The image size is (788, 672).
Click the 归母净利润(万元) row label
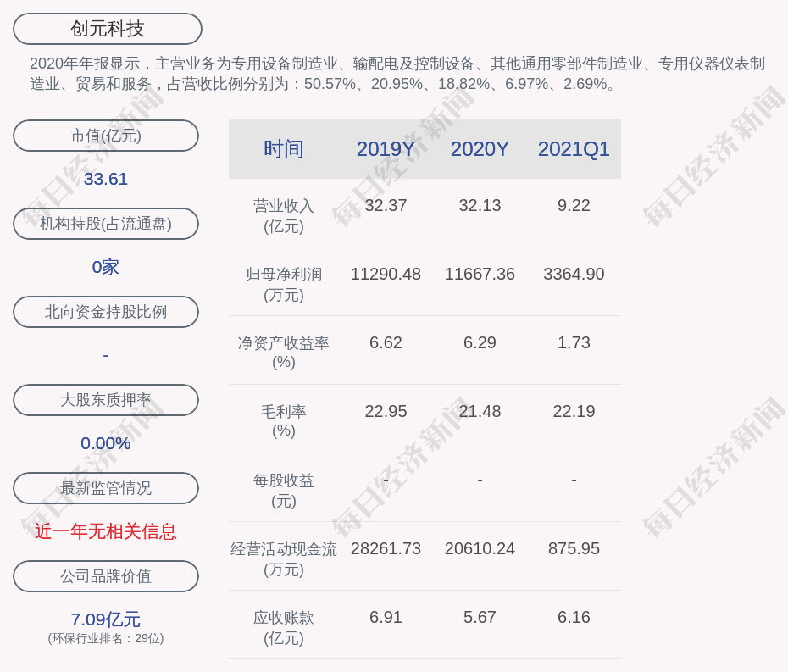[x=284, y=285]
